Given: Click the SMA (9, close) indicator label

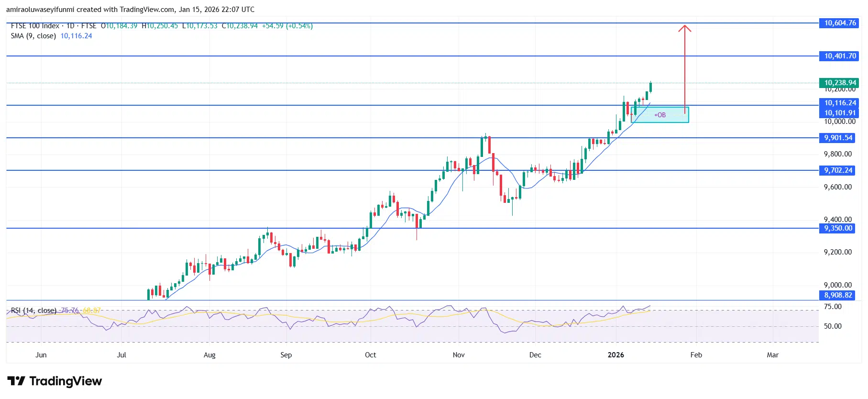Looking at the screenshot, I should [x=33, y=36].
